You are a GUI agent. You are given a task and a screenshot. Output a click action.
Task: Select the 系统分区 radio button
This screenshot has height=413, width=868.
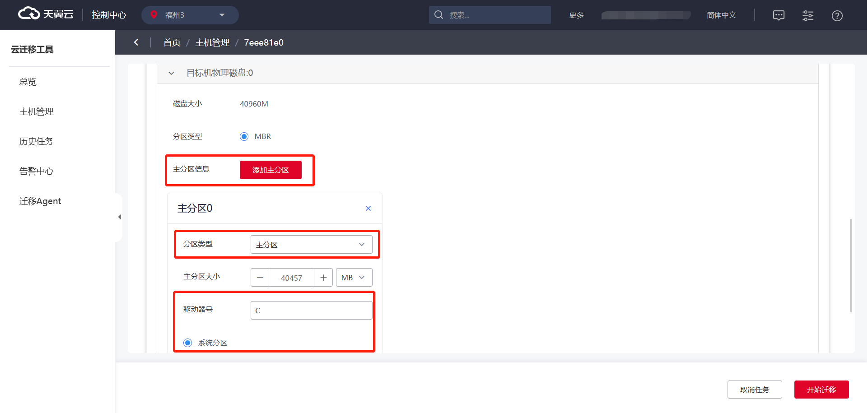point(188,343)
